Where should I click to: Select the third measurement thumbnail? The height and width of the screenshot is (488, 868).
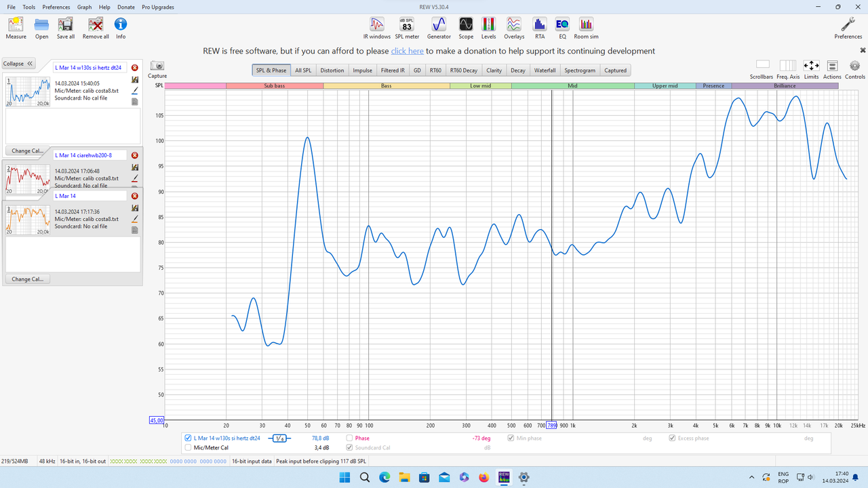click(x=28, y=221)
